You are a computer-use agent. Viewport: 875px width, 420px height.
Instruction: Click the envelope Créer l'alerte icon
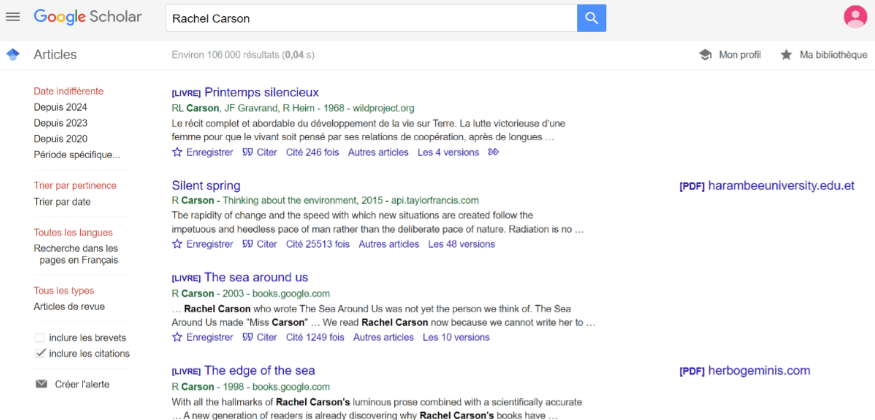tap(41, 384)
